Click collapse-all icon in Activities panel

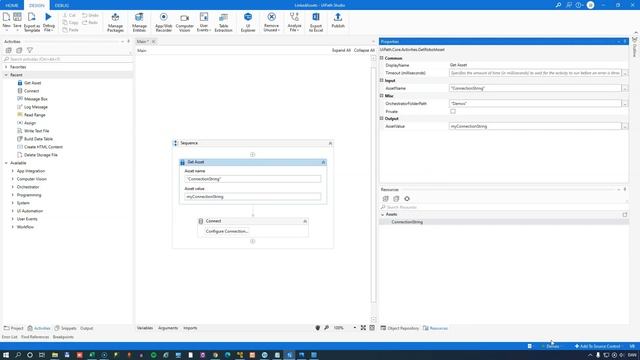(x=19, y=50)
